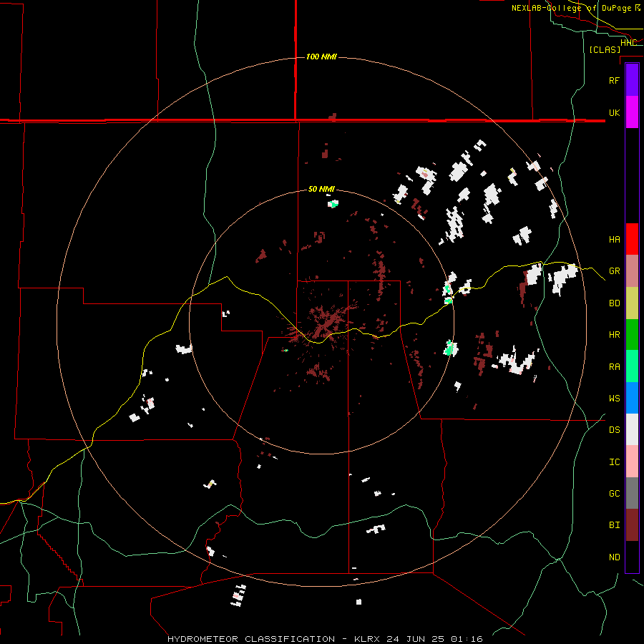The height and width of the screenshot is (644, 644).
Task: Click the BD legend label
Action: coord(615,303)
